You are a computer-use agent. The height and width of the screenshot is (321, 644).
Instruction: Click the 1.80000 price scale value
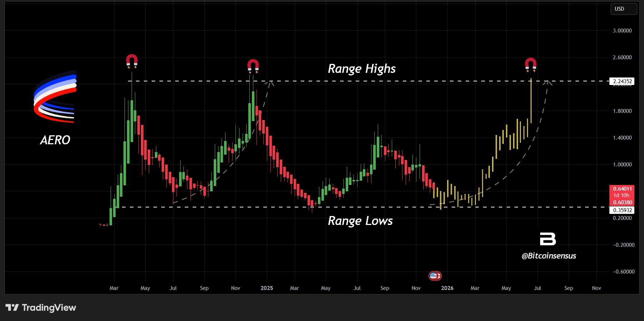pyautogui.click(x=622, y=111)
